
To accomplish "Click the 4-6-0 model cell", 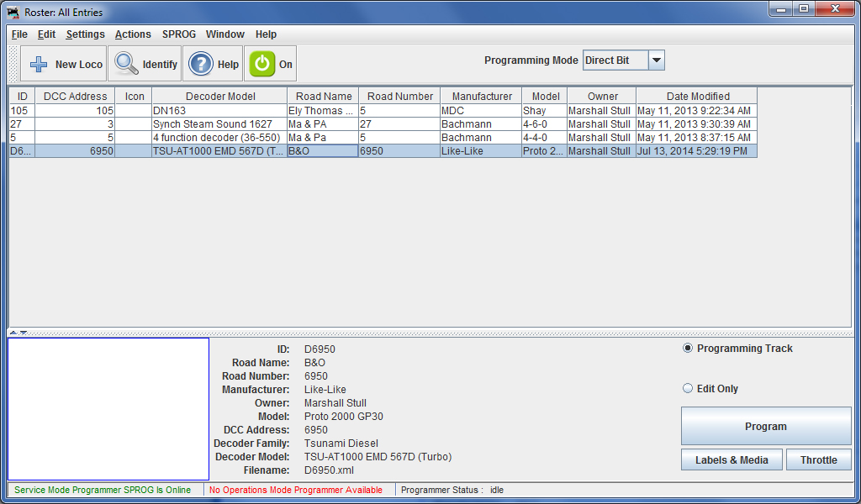I will [x=545, y=124].
